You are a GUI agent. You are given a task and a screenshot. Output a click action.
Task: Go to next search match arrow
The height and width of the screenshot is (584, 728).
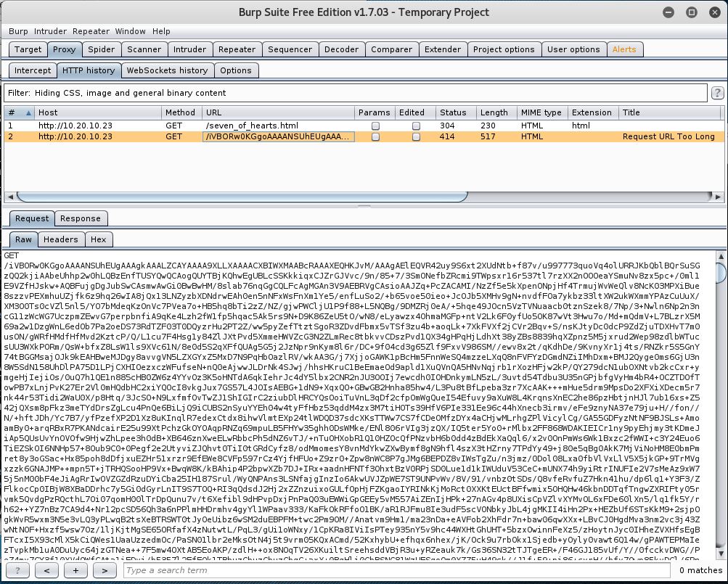105,570
